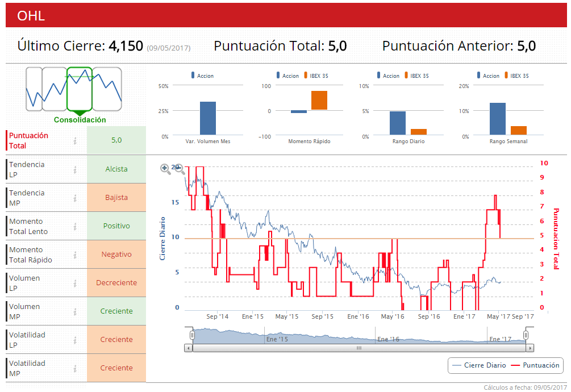Click the orange IBEX 35 bar in Momento Rápido
This screenshot has height=392, width=571.
coord(319,100)
